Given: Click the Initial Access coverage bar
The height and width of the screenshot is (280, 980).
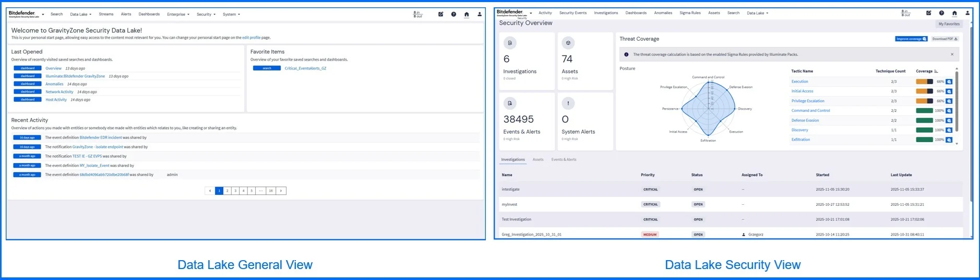Looking at the screenshot, I should click(x=924, y=91).
